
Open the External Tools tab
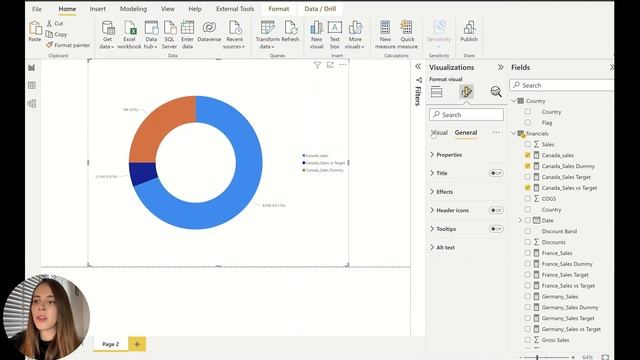click(x=235, y=9)
